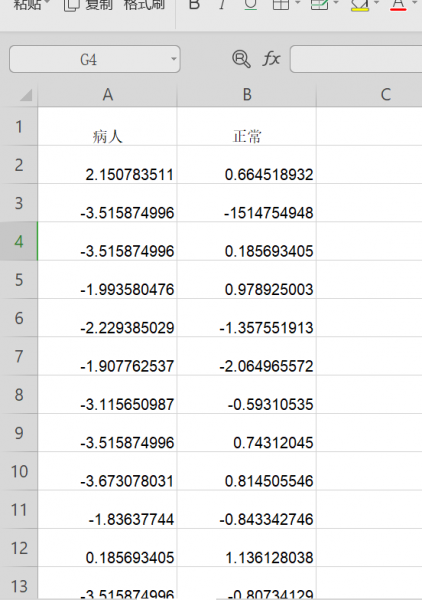
Task: Toggle underline formatting with U icon
Action: (251, 5)
